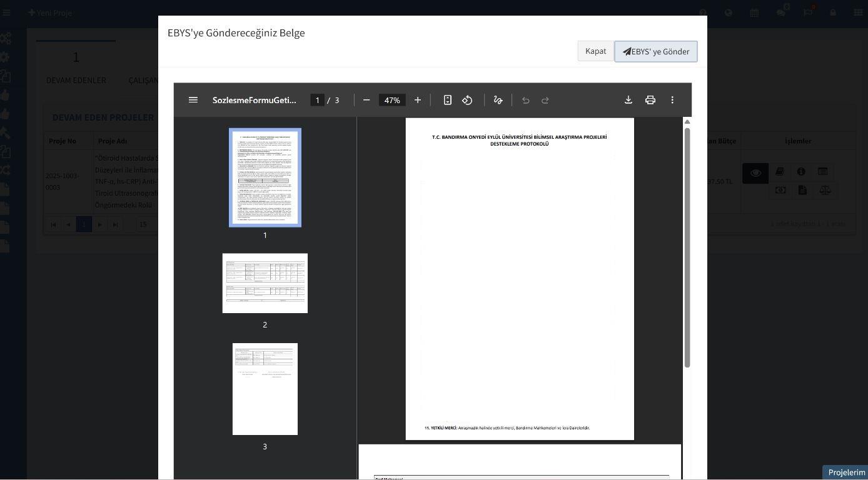Click the EBYS' ye Gönder button

point(655,51)
